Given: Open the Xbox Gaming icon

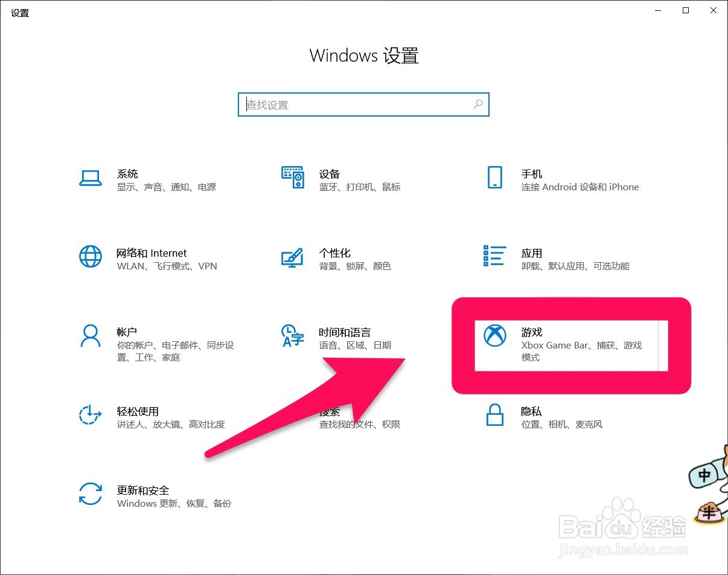Looking at the screenshot, I should [x=495, y=335].
